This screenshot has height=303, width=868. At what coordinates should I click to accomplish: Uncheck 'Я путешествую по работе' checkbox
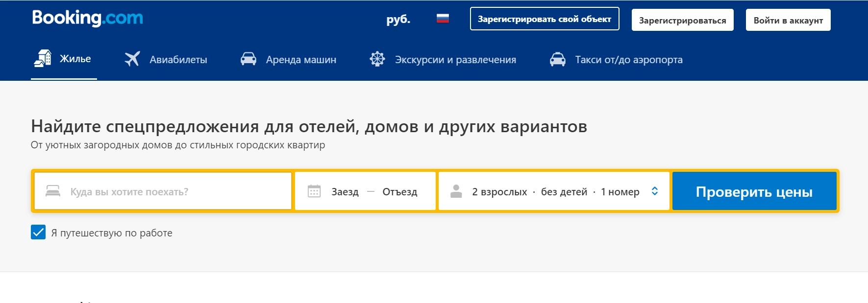tap(38, 233)
